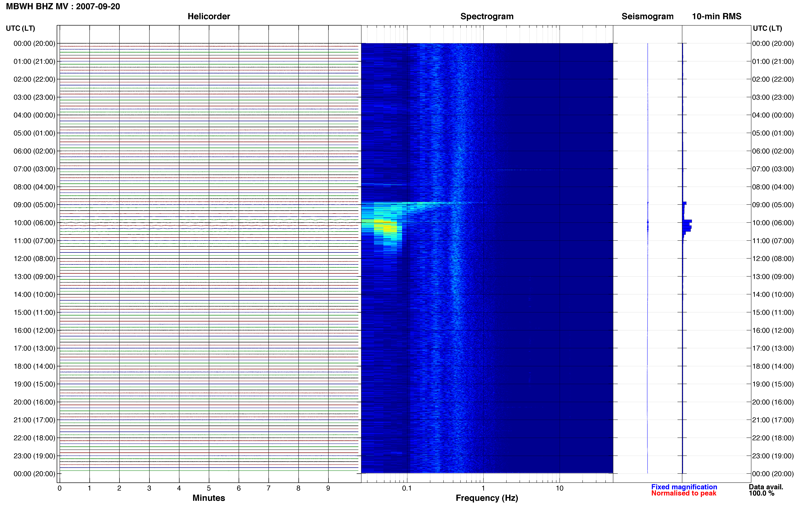812x508 pixels.
Task: Click the seismogram spike near 10:00
Action: [x=648, y=222]
